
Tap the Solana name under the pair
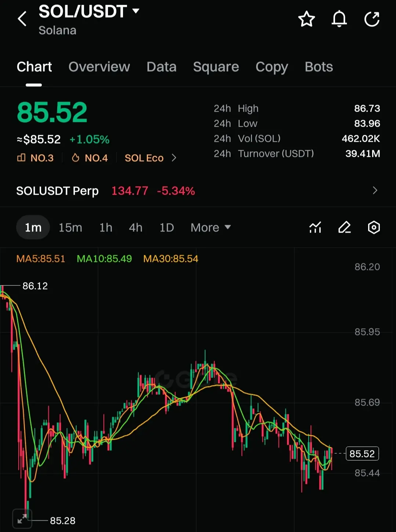(57, 30)
